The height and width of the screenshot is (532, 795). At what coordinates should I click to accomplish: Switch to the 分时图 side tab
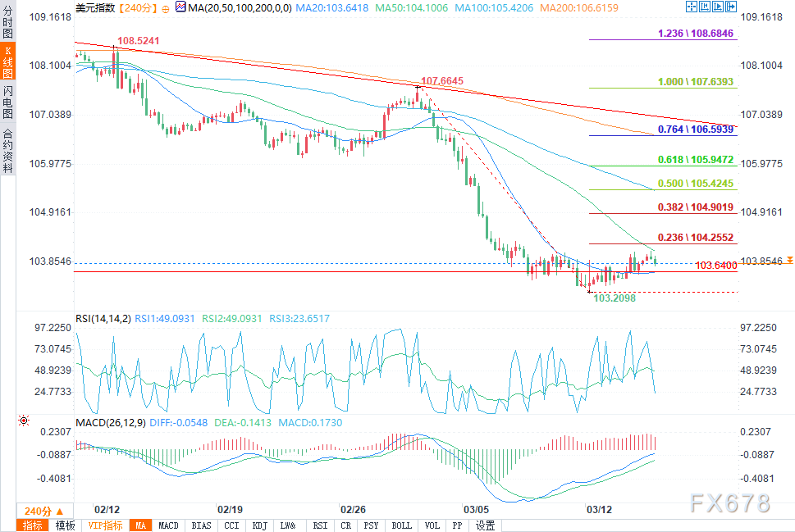pos(7,20)
